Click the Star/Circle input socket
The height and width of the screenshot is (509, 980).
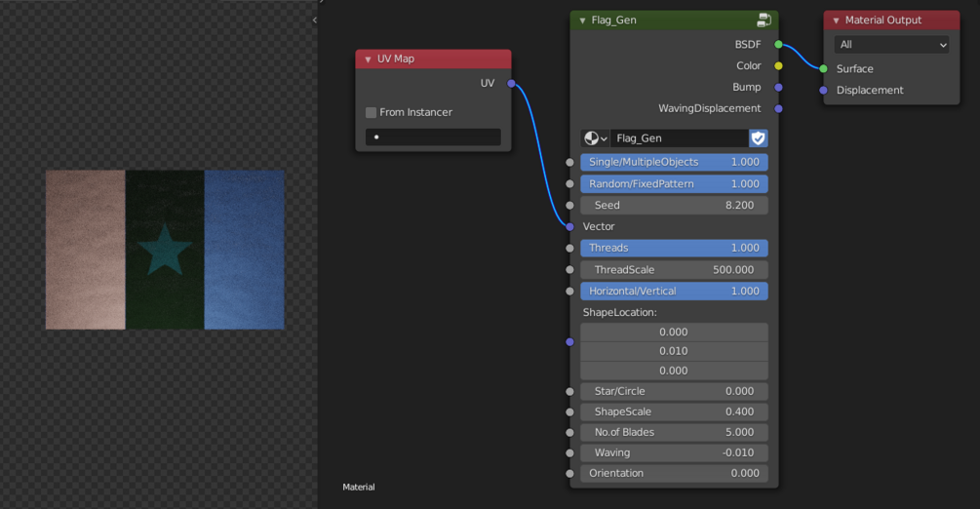click(x=569, y=391)
